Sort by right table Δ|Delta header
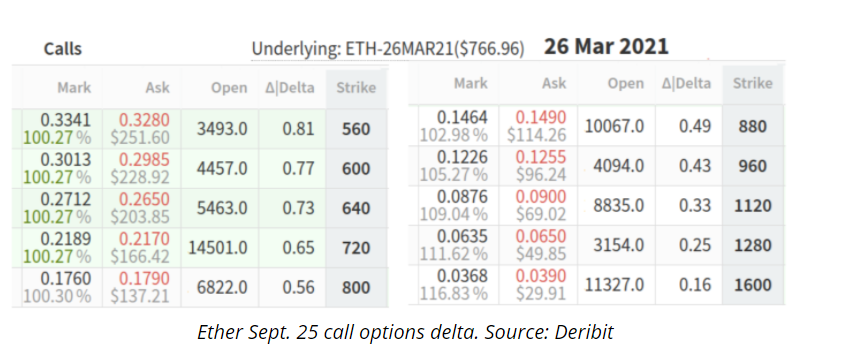This screenshot has height=364, width=862. [687, 84]
